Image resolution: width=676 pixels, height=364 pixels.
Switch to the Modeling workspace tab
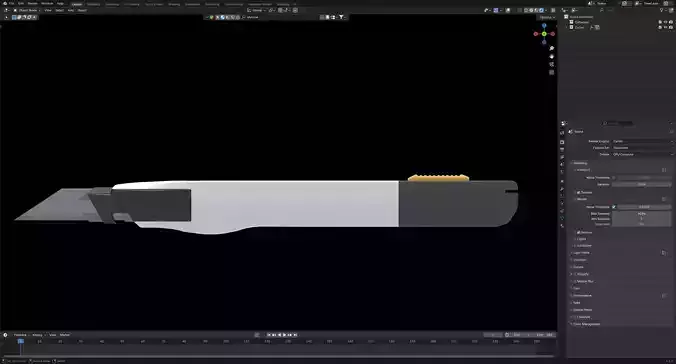click(x=94, y=4)
